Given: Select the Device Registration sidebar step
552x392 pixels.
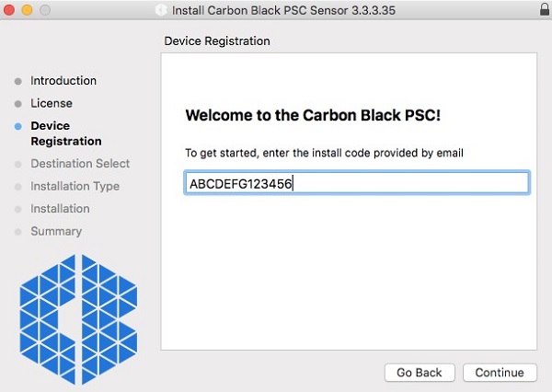Looking at the screenshot, I should [x=65, y=133].
